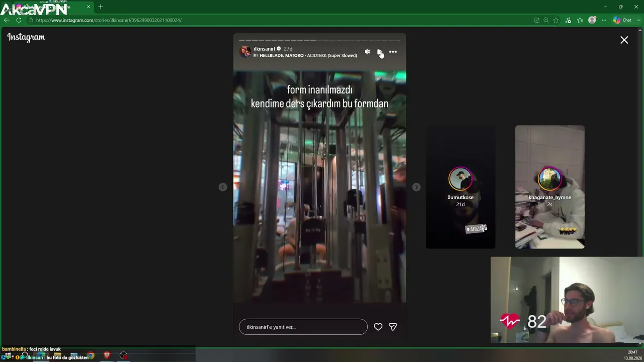The width and height of the screenshot is (644, 362).
Task: Open the 0umutkose story preview
Action: pyautogui.click(x=460, y=187)
